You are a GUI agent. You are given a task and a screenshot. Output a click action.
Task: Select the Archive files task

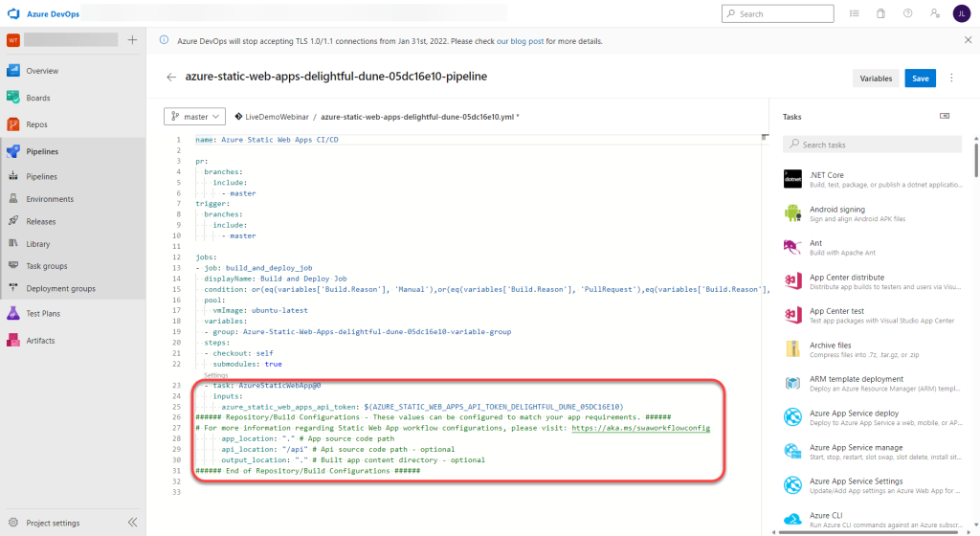[873, 349]
